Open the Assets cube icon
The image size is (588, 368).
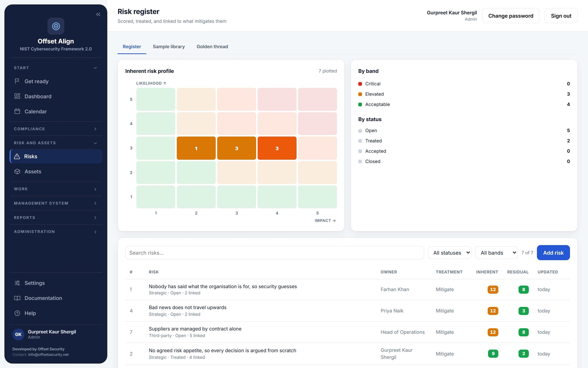[17, 171]
